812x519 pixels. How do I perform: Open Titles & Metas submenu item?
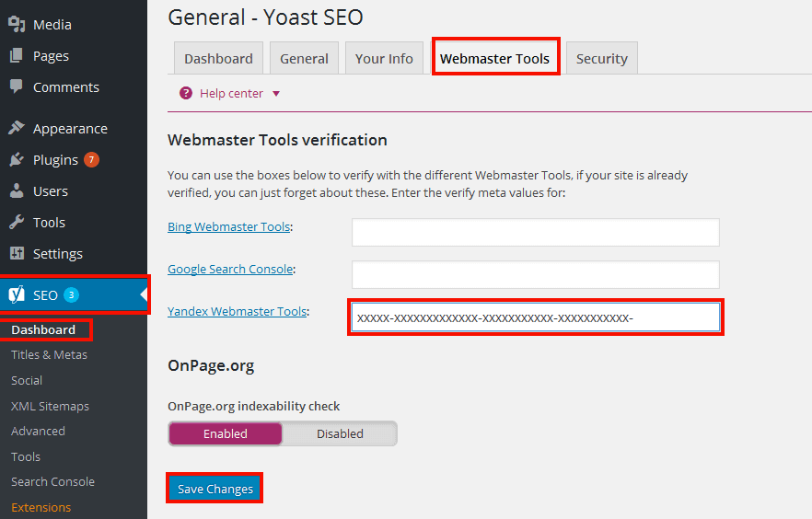[49, 354]
